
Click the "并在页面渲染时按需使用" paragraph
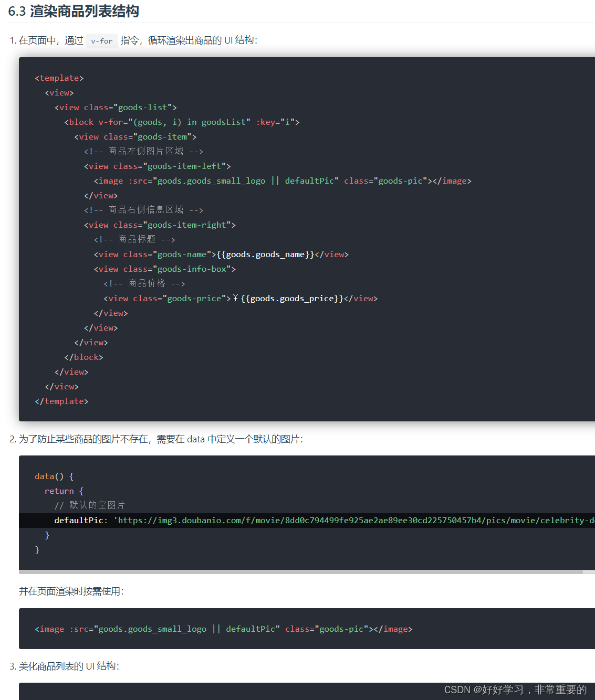pyautogui.click(x=71, y=591)
